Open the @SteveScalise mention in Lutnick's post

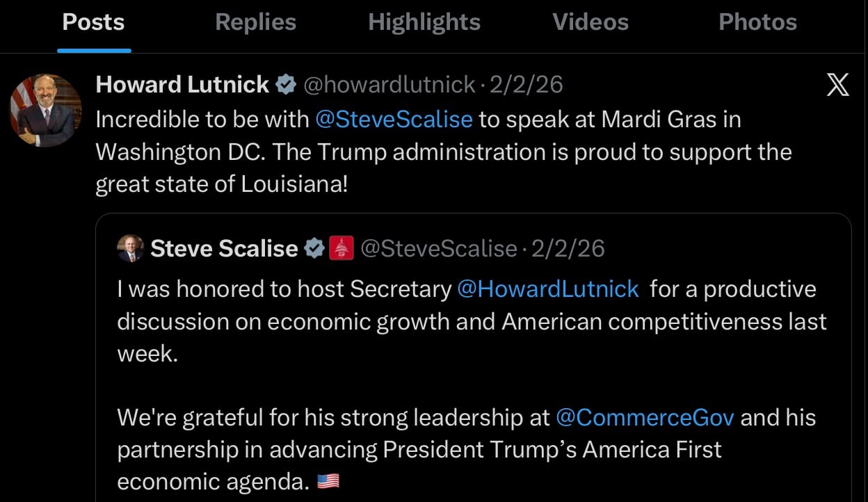click(x=394, y=119)
